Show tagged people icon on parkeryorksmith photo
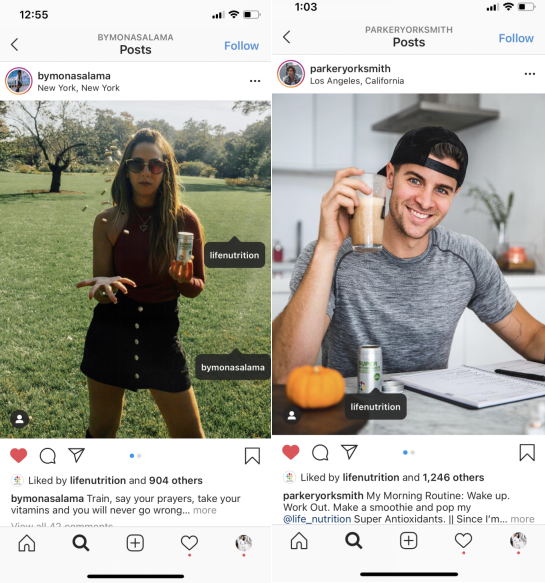This screenshot has width=545, height=583. click(292, 415)
